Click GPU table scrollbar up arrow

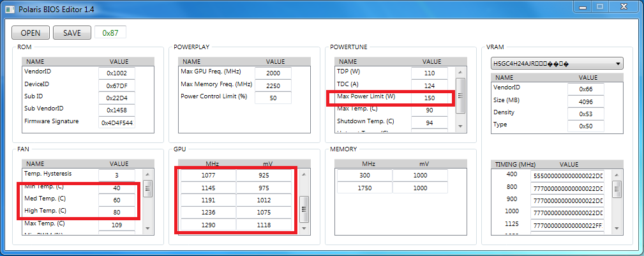pos(304,174)
